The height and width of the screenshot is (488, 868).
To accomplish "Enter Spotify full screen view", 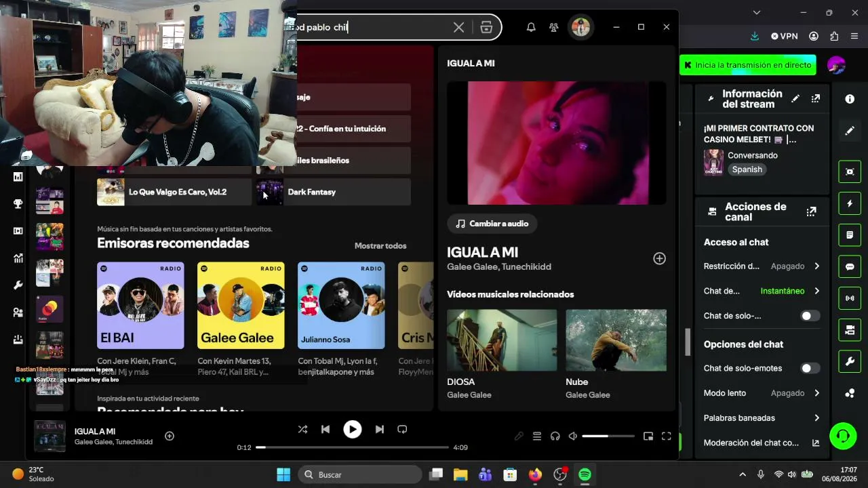I will point(667,436).
